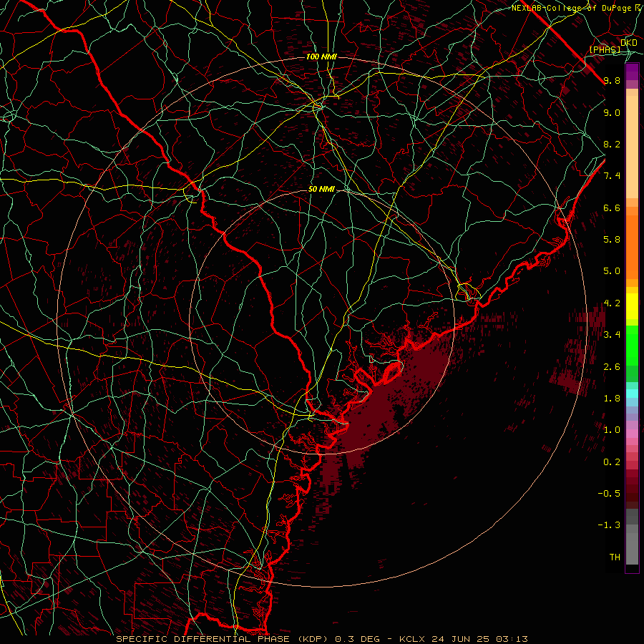Click the peach segment of the color bar
The height and width of the screenshot is (644, 644).
[x=632, y=144]
